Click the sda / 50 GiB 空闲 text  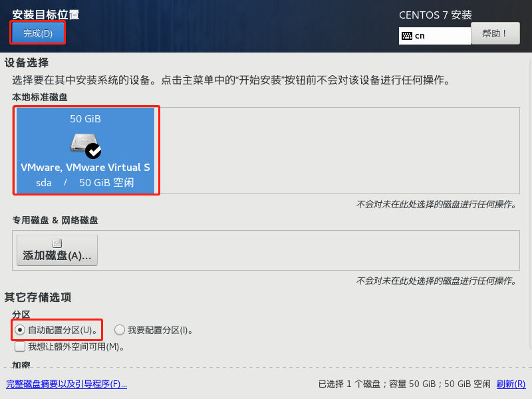(85, 182)
